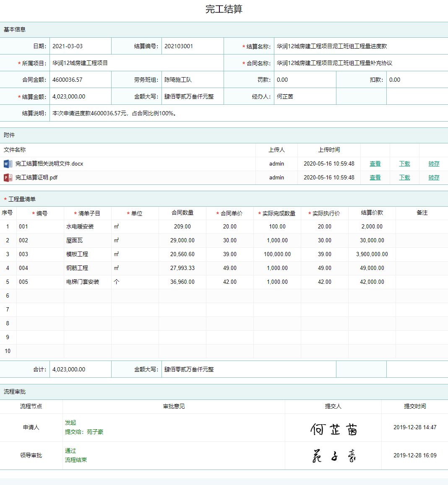Click the Word icon beside 完工结算相关说明文件.docx
Image resolution: width=448 pixels, height=485 pixels.
pos(8,163)
